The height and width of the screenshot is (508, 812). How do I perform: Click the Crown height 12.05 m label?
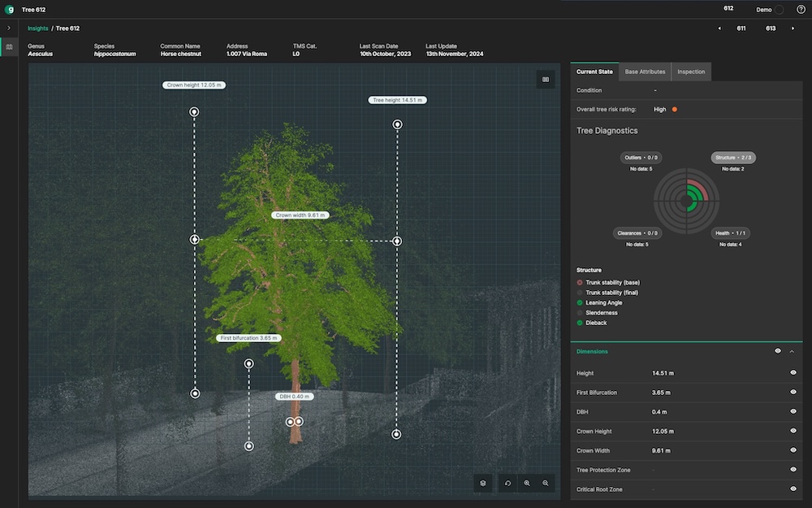tap(194, 85)
